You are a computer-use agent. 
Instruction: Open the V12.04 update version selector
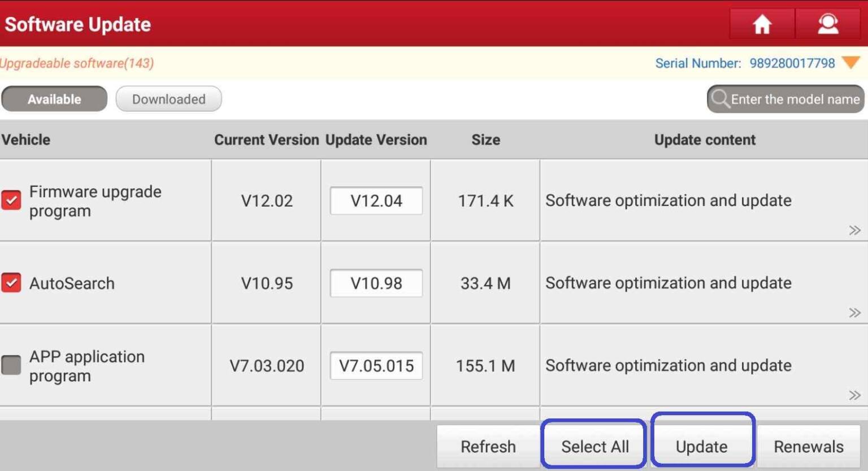(x=376, y=200)
